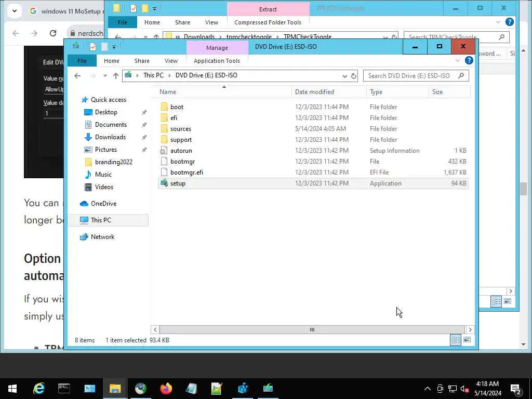Image resolution: width=532 pixels, height=399 pixels.
Task: Open the File menu in DVD Drive window
Action: (82, 61)
